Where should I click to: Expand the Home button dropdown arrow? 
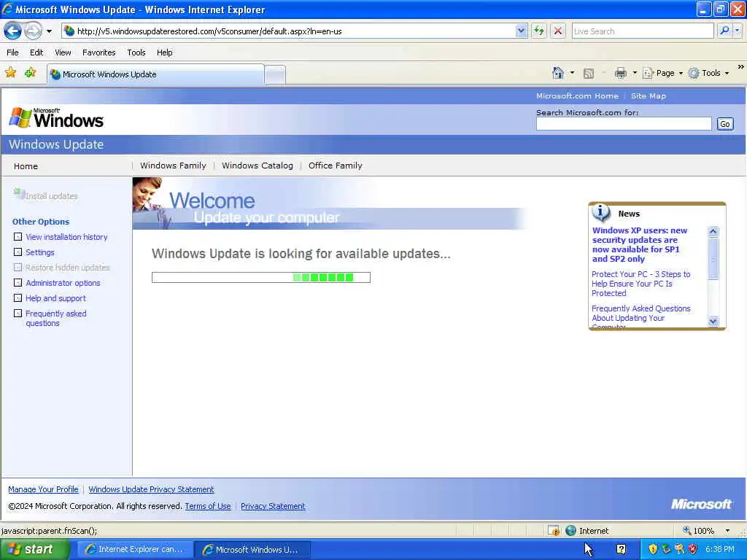(572, 73)
